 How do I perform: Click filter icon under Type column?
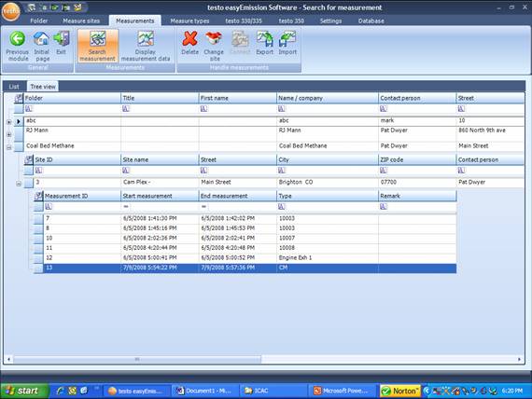coord(282,206)
